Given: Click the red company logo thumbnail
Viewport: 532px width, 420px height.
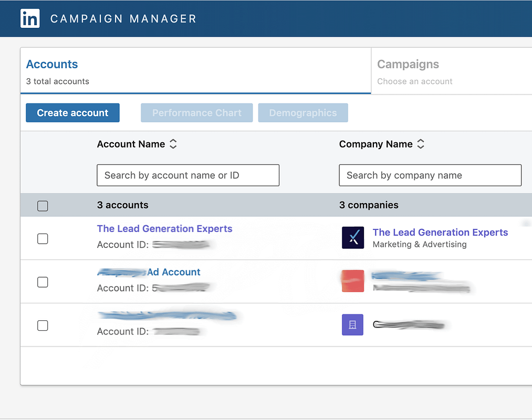Looking at the screenshot, I should [353, 281].
